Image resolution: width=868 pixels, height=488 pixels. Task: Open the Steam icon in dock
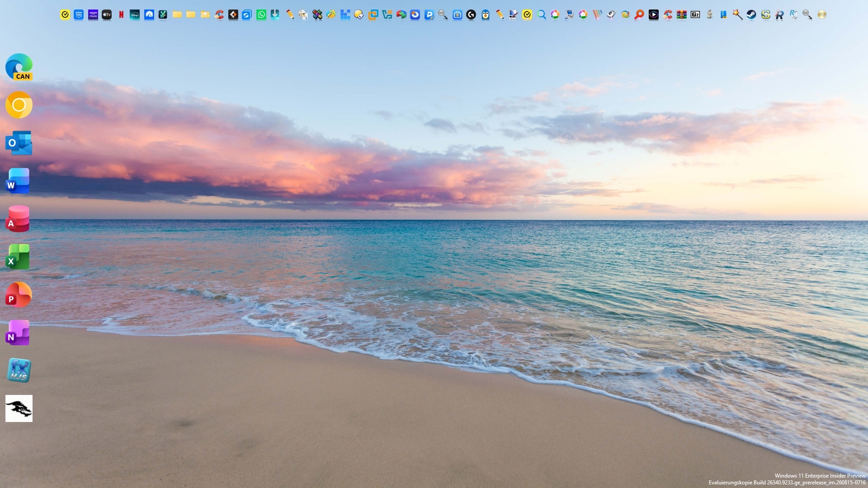click(x=751, y=15)
